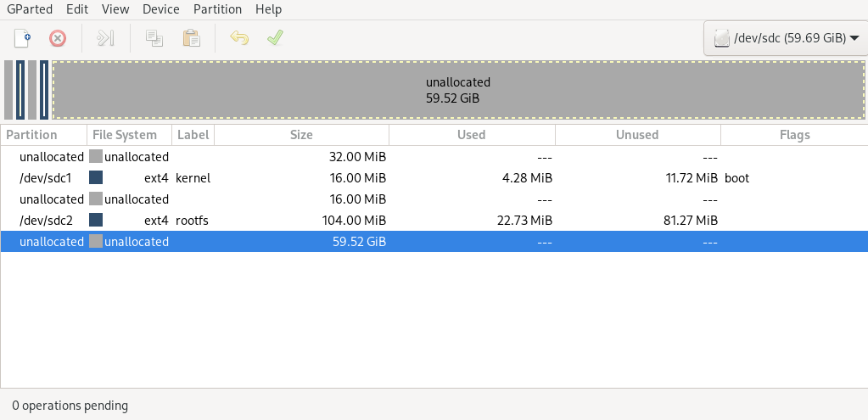Click the Delete partition red icon
Screen dimensions: 868x420
[58, 38]
